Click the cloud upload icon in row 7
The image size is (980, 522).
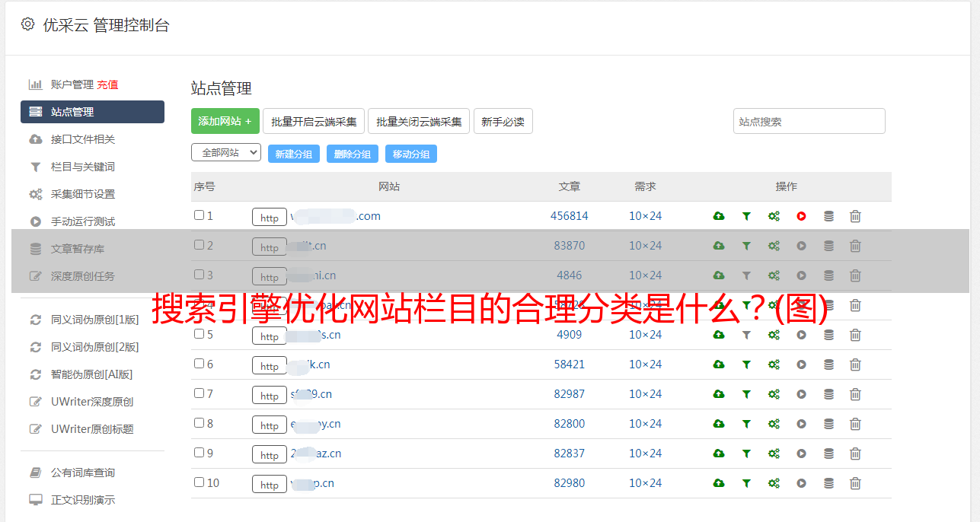point(719,394)
